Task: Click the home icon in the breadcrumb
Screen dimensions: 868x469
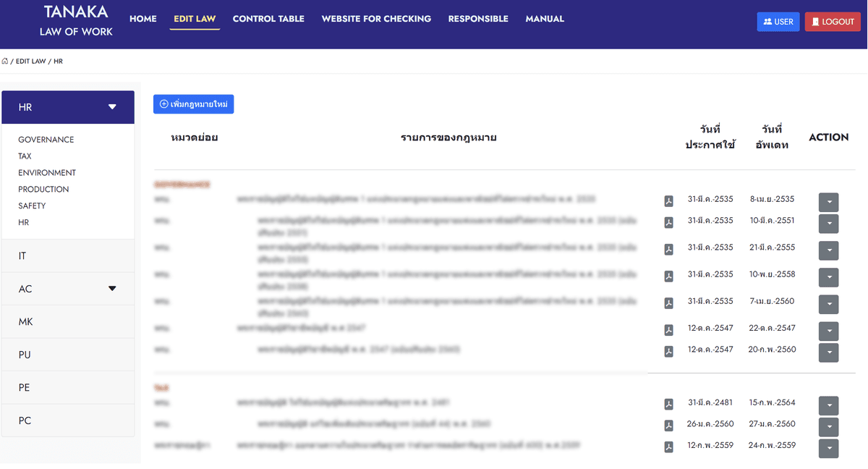Action: [5, 62]
